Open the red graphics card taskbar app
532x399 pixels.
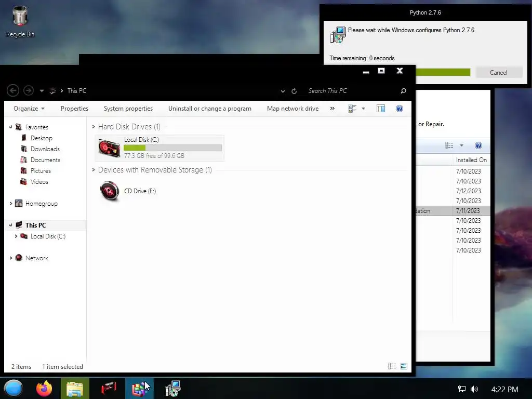pyautogui.click(x=108, y=389)
